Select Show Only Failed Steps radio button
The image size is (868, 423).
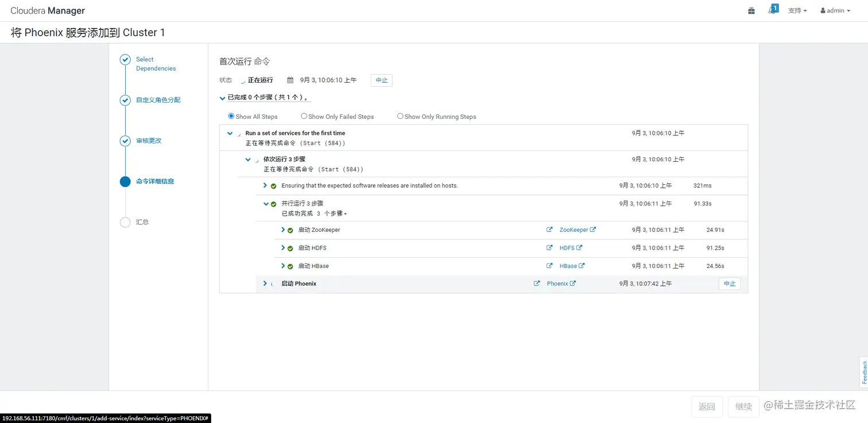[304, 116]
